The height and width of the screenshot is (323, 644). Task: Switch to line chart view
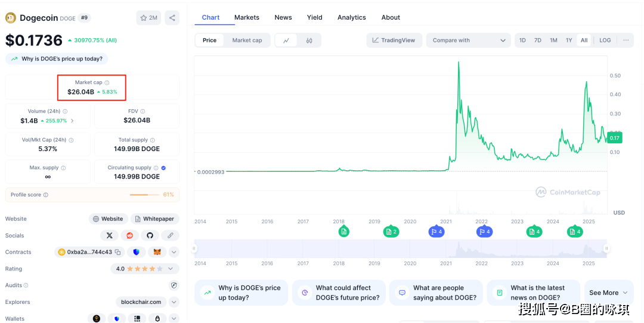(286, 41)
